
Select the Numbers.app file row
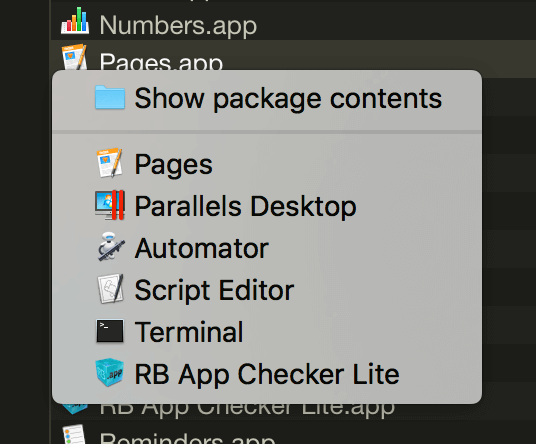click(x=293, y=21)
